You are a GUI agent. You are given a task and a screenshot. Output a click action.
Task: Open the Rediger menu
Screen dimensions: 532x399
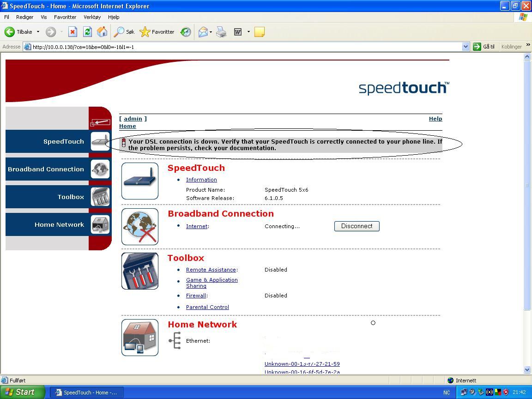25,17
